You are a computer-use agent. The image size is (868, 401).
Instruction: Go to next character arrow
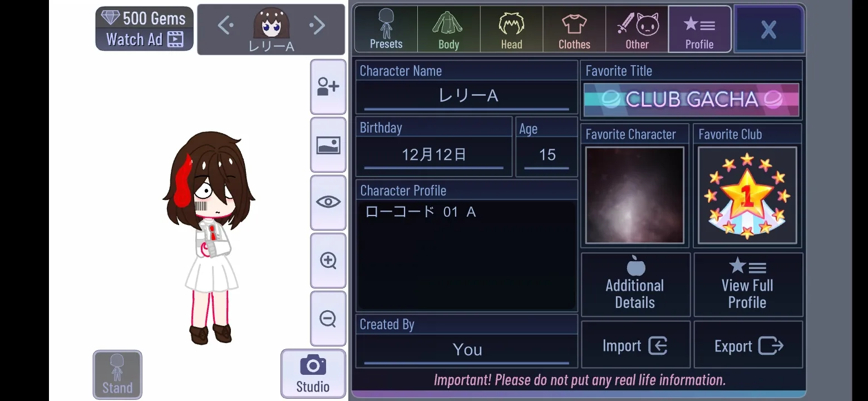[317, 25]
